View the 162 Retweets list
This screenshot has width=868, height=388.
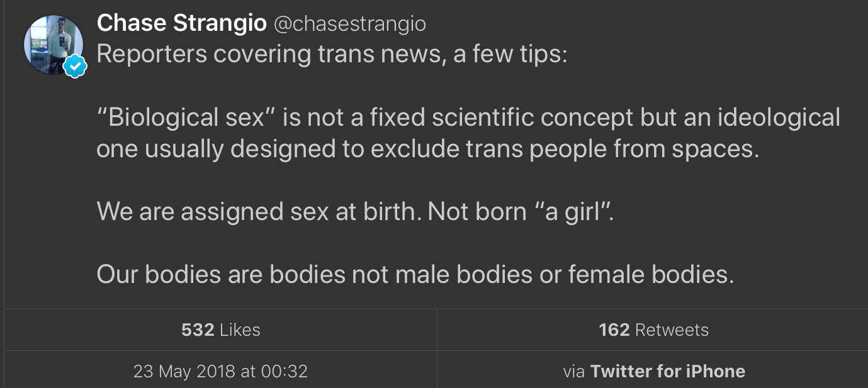(653, 330)
